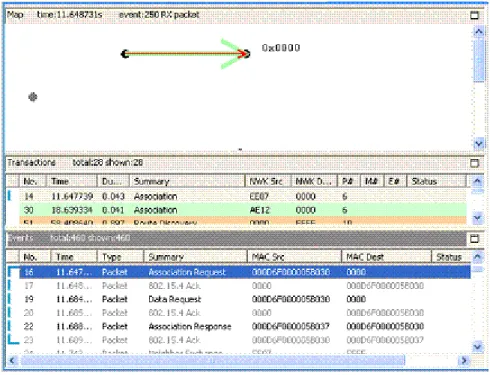Select the source node at arrow's left end
This screenshot has height=375, width=490.
pyautogui.click(x=125, y=54)
